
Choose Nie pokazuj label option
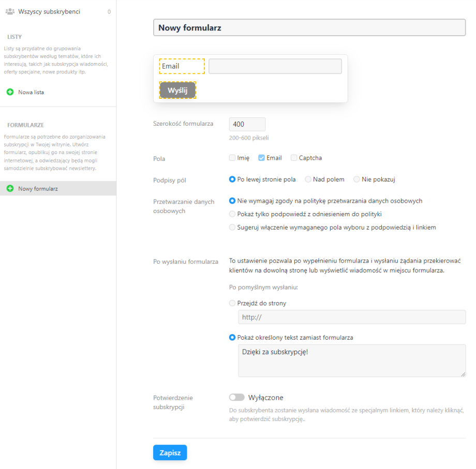tap(356, 179)
